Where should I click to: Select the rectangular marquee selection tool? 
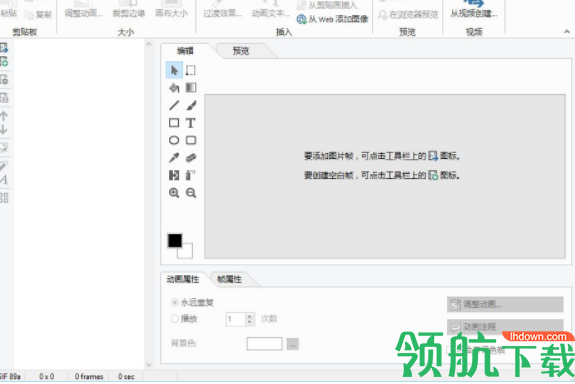pyautogui.click(x=191, y=70)
